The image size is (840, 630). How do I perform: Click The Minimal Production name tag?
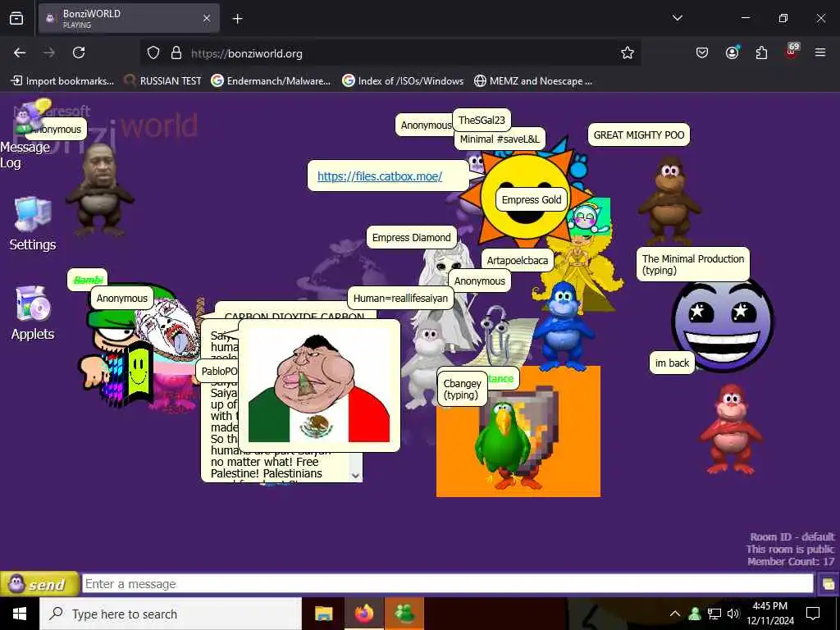pos(692,264)
